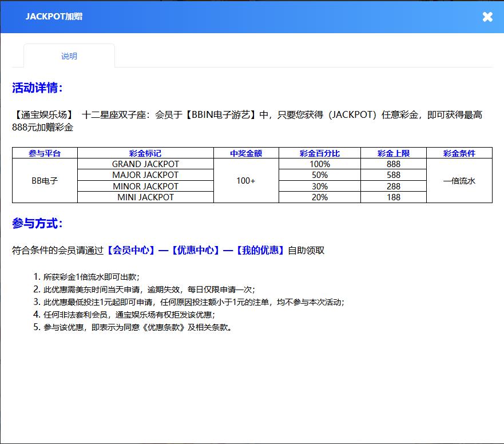
Task: Click the 参与平台 column header
Action: (45, 153)
